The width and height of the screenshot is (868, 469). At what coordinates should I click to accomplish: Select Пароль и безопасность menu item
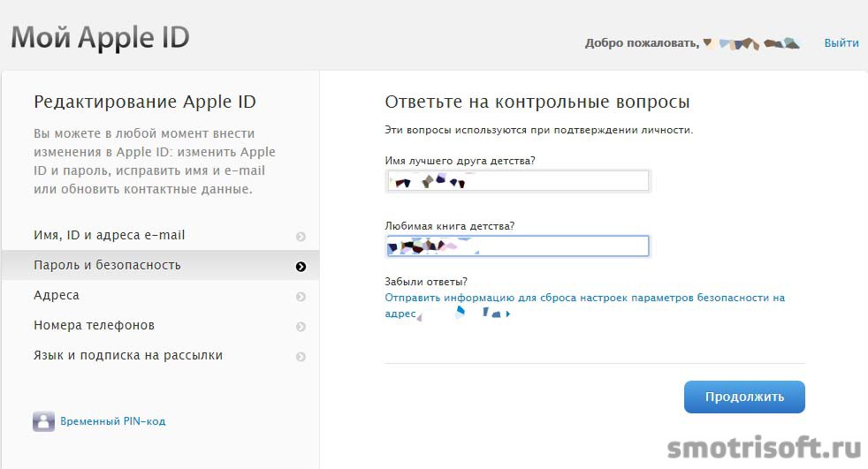(107, 265)
